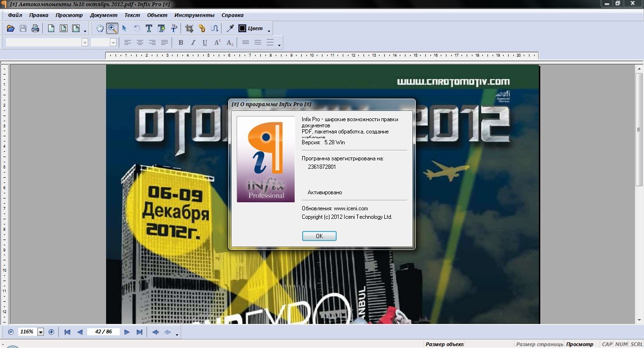Select the Crop tool
The width and height of the screenshot is (644, 348).
tap(190, 28)
